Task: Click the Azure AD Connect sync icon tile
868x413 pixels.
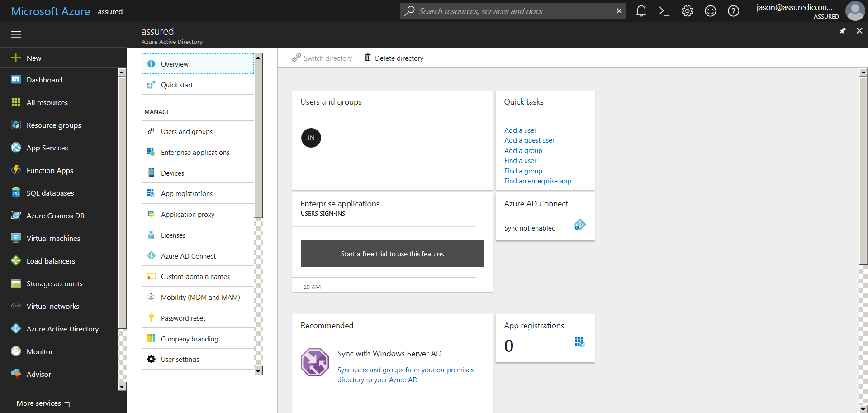Action: coord(579,225)
